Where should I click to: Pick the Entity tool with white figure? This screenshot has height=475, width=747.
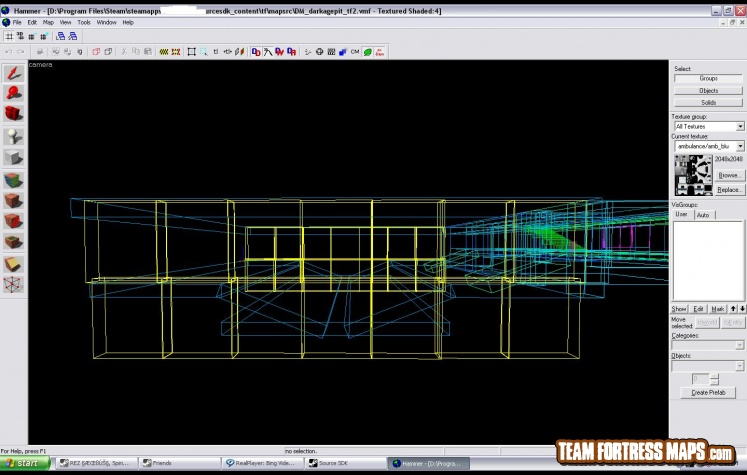(x=13, y=137)
